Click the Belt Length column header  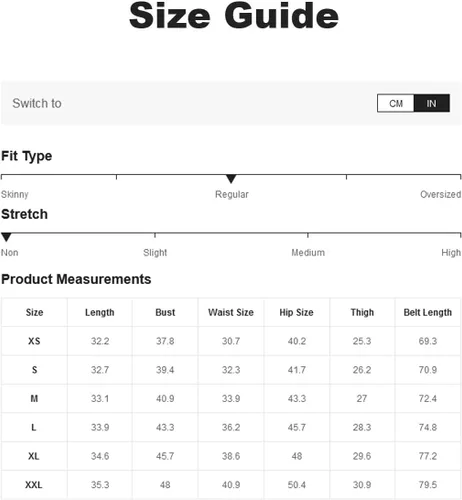[428, 312]
